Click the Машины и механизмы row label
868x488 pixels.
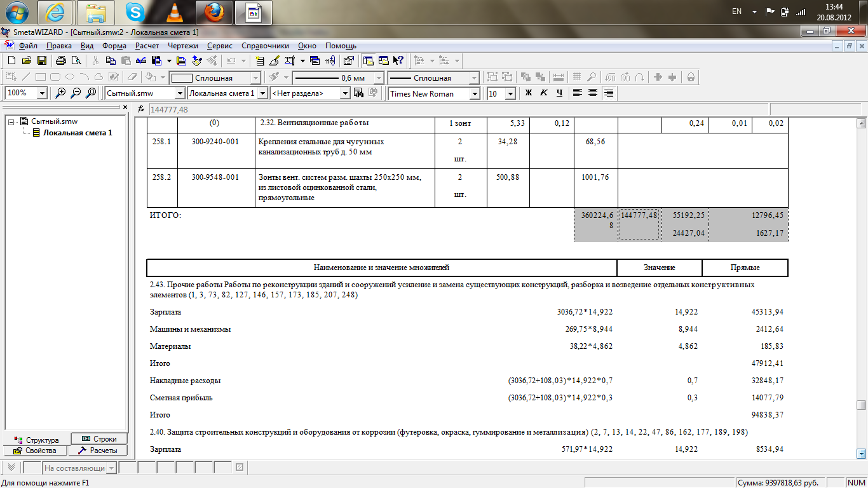coord(190,329)
